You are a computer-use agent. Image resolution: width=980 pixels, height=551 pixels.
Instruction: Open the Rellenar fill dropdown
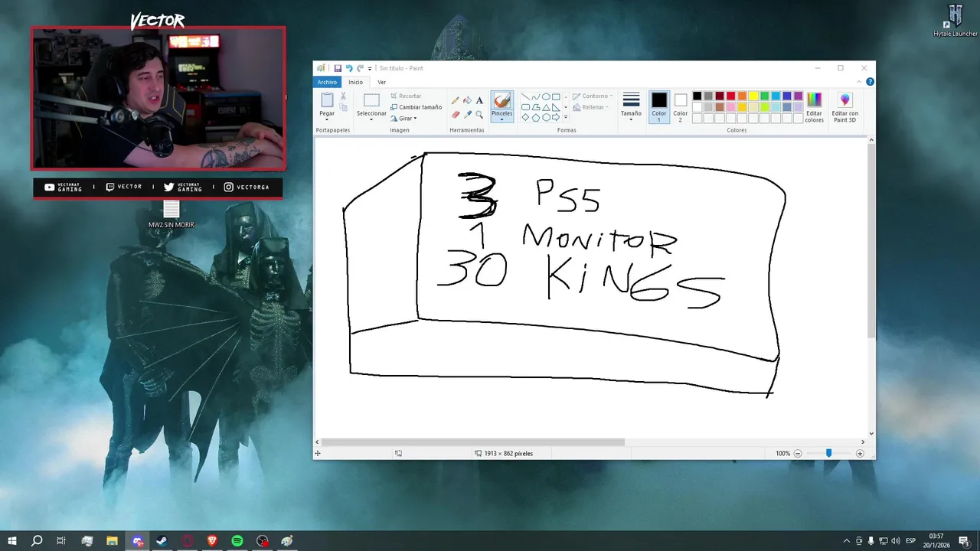(590, 107)
